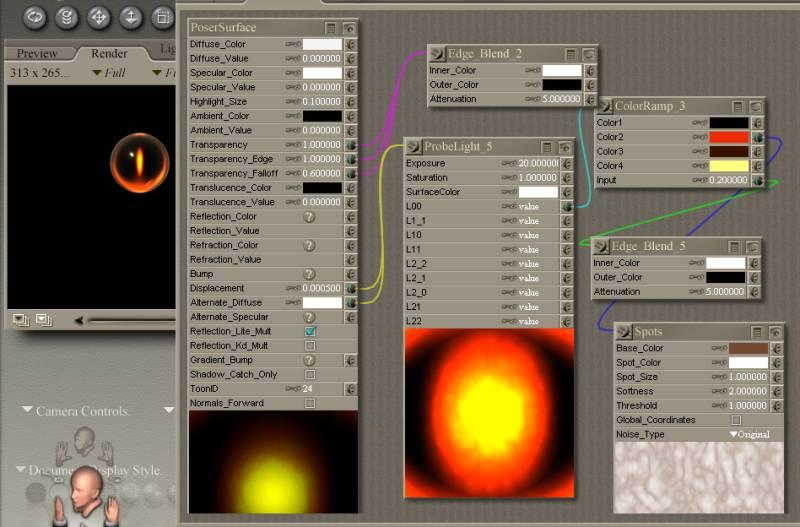Toggle the PoserSurface node preview eye icon
The height and width of the screenshot is (527, 800).
pyautogui.click(x=348, y=29)
